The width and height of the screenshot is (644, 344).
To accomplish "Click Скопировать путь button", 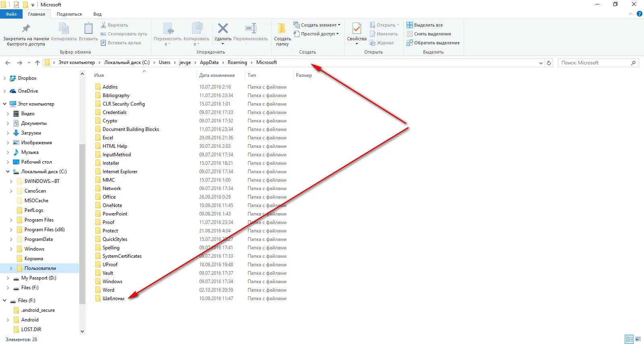I will pyautogui.click(x=124, y=34).
